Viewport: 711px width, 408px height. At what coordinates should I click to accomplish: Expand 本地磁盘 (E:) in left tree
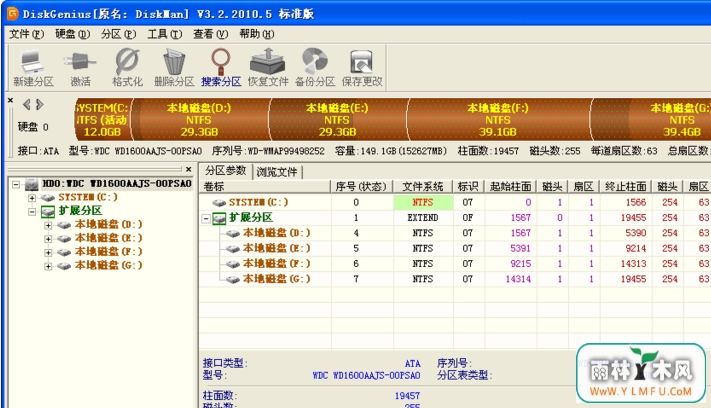[48, 239]
